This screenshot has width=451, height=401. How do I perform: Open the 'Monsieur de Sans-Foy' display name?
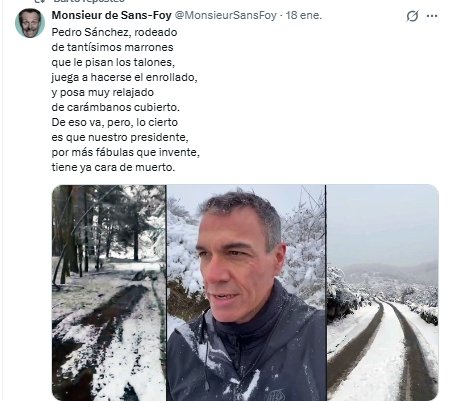pyautogui.click(x=112, y=15)
